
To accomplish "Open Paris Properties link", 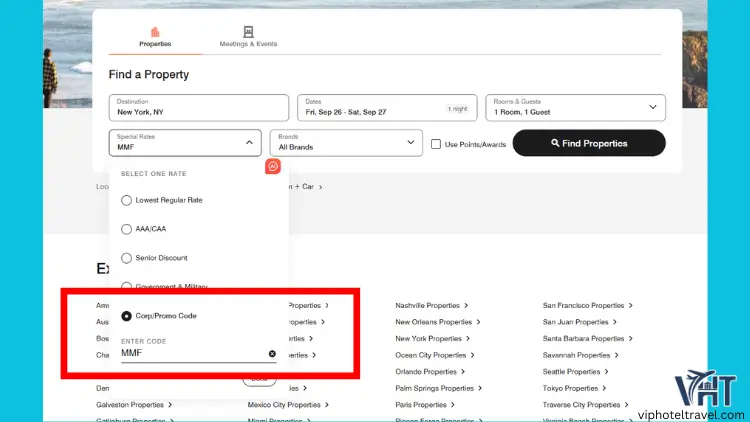I will point(425,405).
